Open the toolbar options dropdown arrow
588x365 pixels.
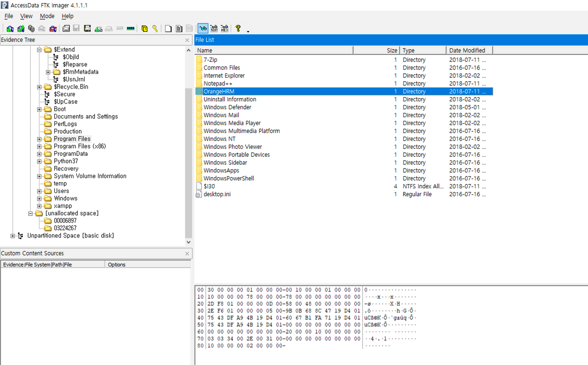(x=248, y=31)
